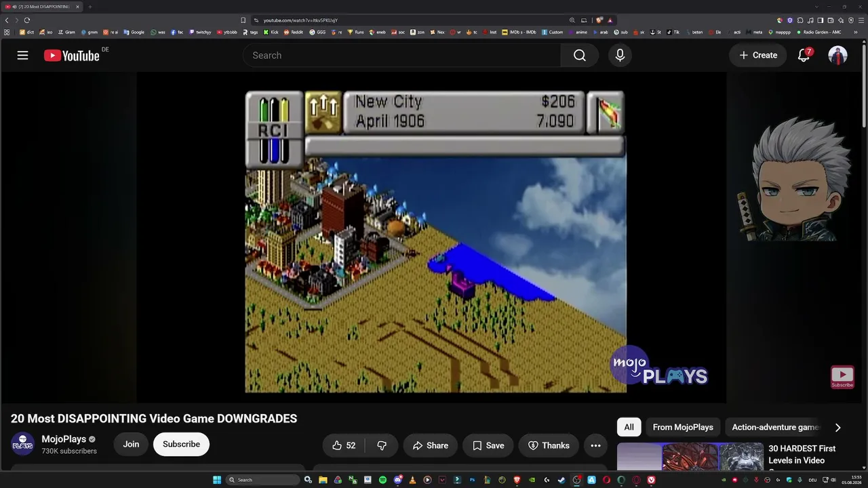Open the YouTube guide hamburger menu
The image size is (868, 488).
(22, 56)
